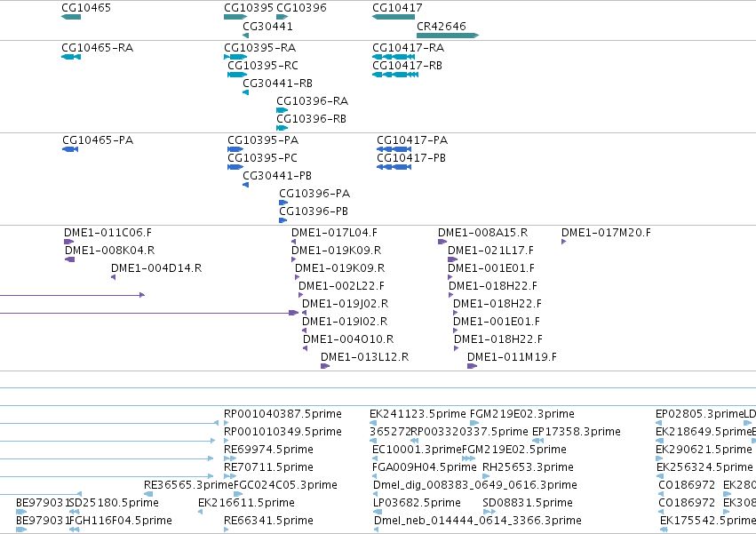Click the CG10417-RA transcript exon glyph

(395, 57)
